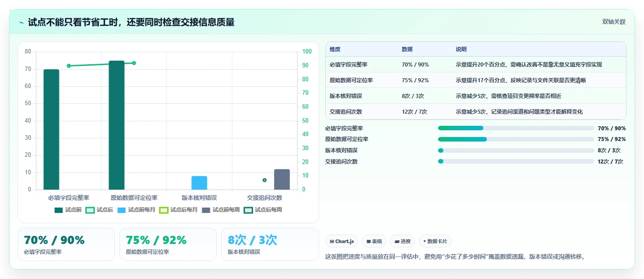Click the footer caption about 速度与质量

click(x=456, y=257)
